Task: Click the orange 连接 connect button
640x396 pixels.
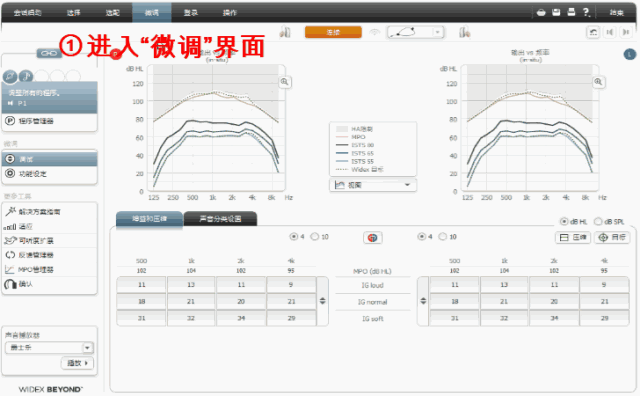Action: pyautogui.click(x=333, y=32)
